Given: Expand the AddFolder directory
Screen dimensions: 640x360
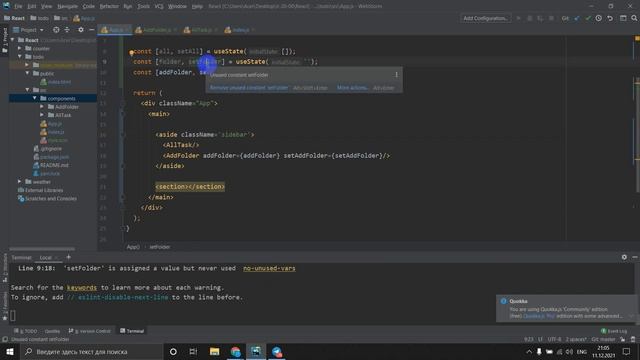Looking at the screenshot, I should coord(42,107).
